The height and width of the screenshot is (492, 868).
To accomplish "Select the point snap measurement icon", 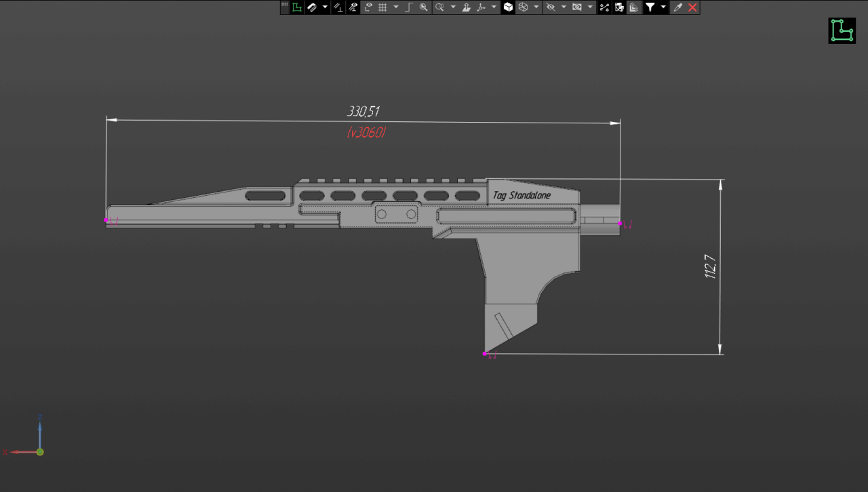I will (x=370, y=7).
